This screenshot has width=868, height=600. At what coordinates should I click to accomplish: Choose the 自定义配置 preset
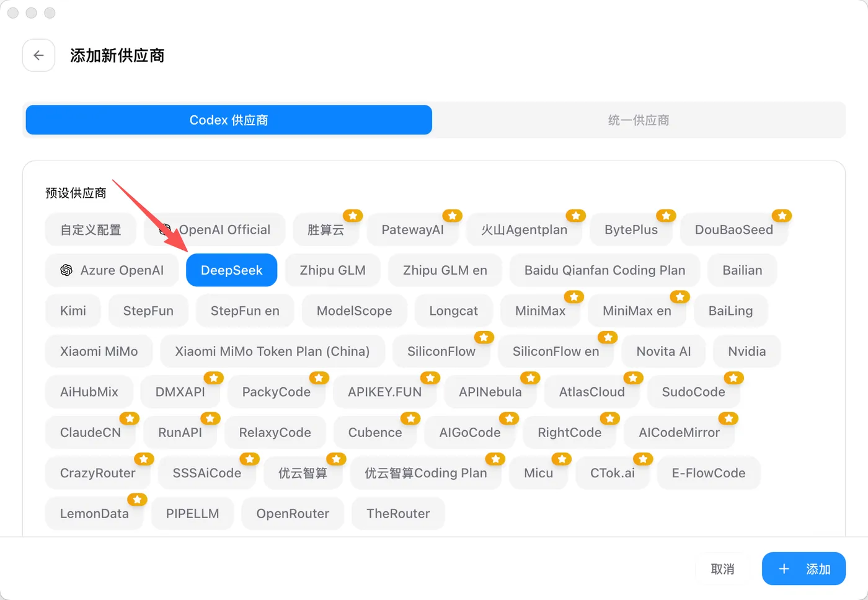[x=91, y=230]
